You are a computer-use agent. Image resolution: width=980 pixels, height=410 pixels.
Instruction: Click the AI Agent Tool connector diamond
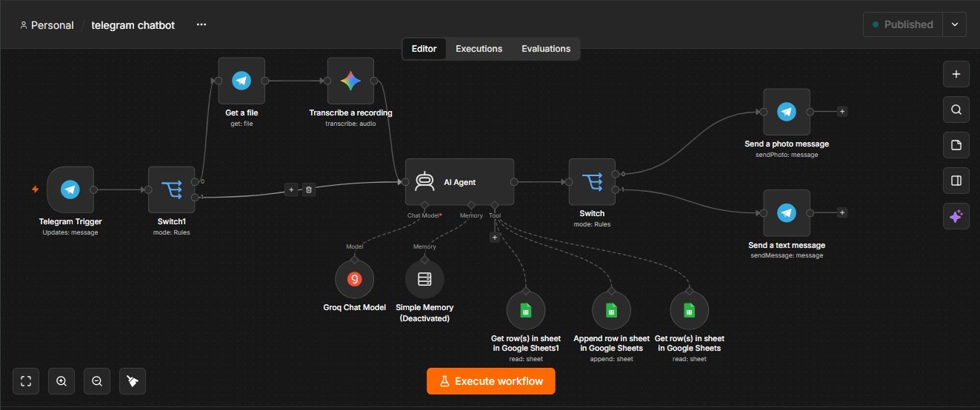(494, 204)
